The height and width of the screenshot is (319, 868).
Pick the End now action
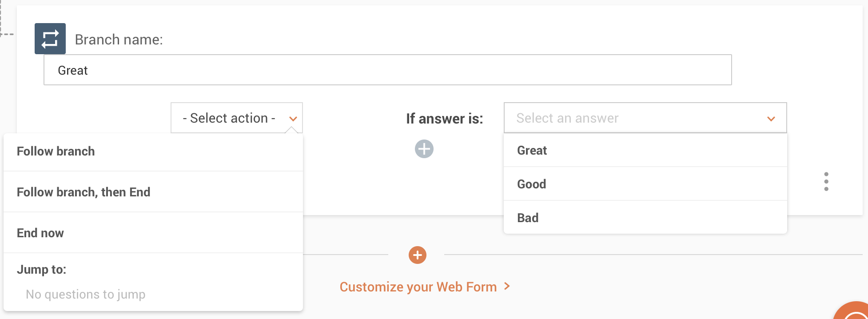[40, 233]
